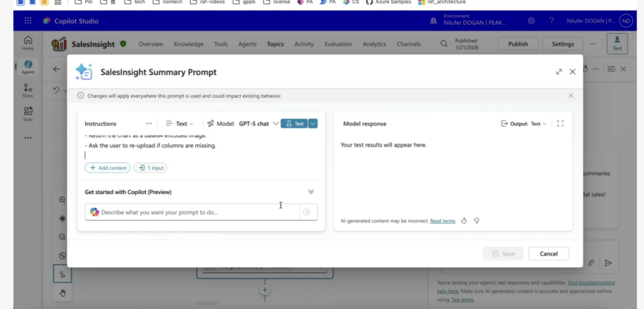The height and width of the screenshot is (309, 644).
Task: Dismiss the changes warning banner
Action: point(571,95)
